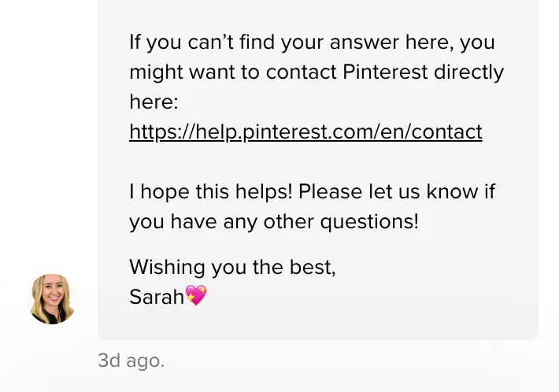Click the name "Sarah" in the signature
Viewport: 559px width, 392px height.
(156, 297)
